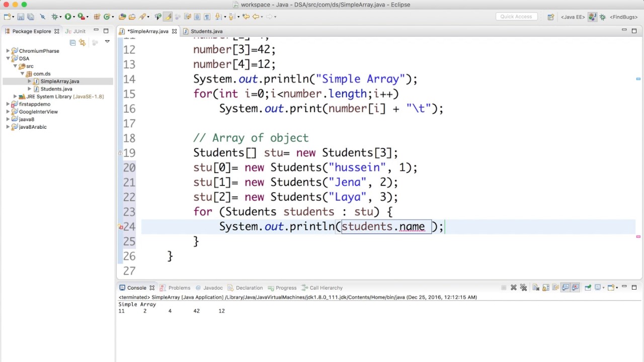This screenshot has width=644, height=362.
Task: Collapse the src folder
Action: [x=15, y=66]
